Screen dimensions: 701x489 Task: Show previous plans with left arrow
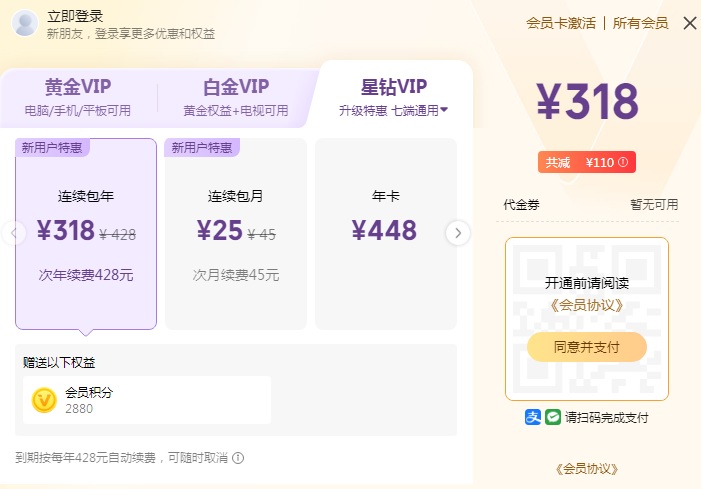13,233
